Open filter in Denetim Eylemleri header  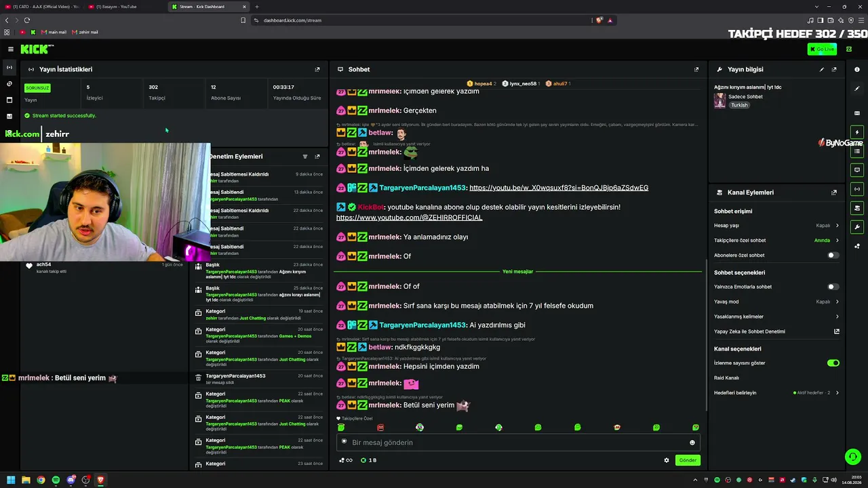[305, 157]
